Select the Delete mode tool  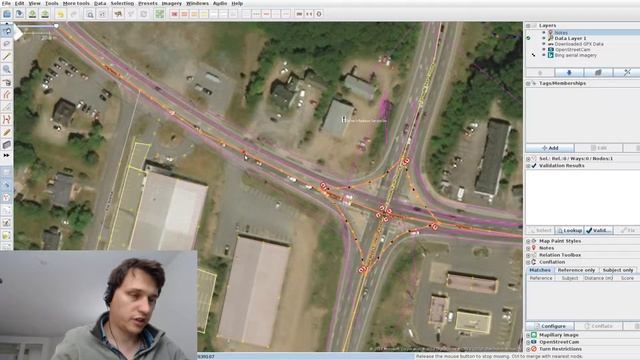tap(7, 82)
